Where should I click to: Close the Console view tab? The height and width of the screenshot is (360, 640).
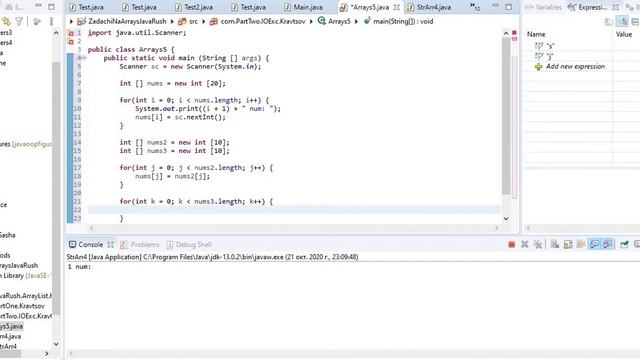[x=111, y=244]
